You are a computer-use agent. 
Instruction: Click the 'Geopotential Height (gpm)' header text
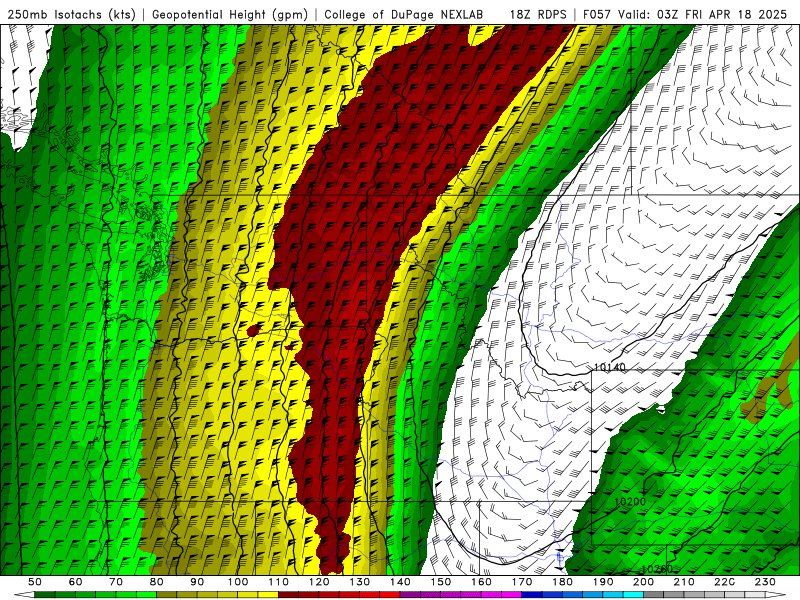[230, 14]
